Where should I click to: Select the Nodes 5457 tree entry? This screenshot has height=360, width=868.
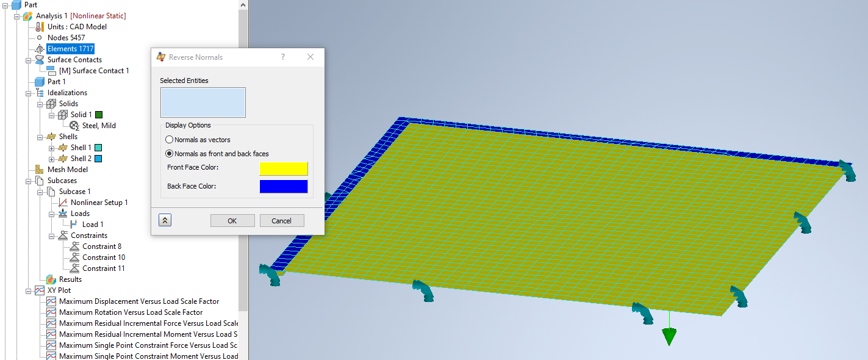click(66, 38)
